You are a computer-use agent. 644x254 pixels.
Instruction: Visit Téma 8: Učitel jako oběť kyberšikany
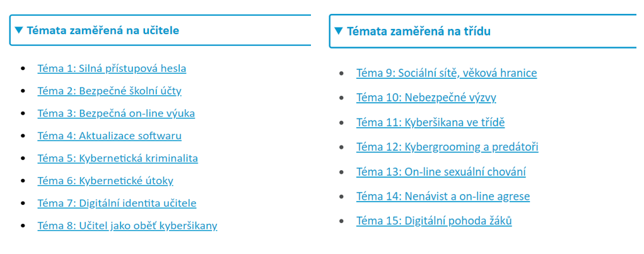(127, 226)
